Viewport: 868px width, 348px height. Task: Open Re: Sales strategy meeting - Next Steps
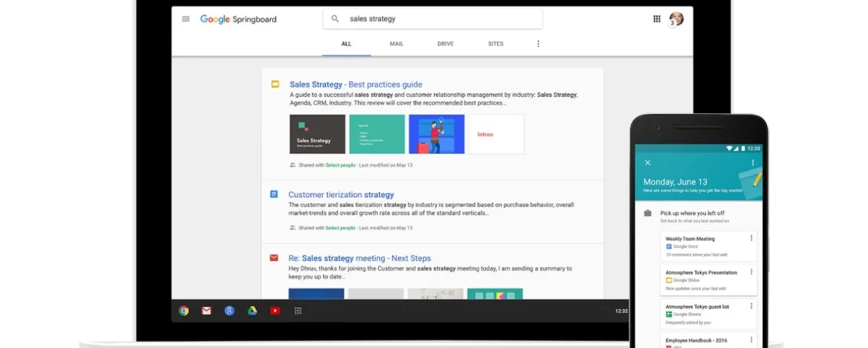pyautogui.click(x=360, y=258)
